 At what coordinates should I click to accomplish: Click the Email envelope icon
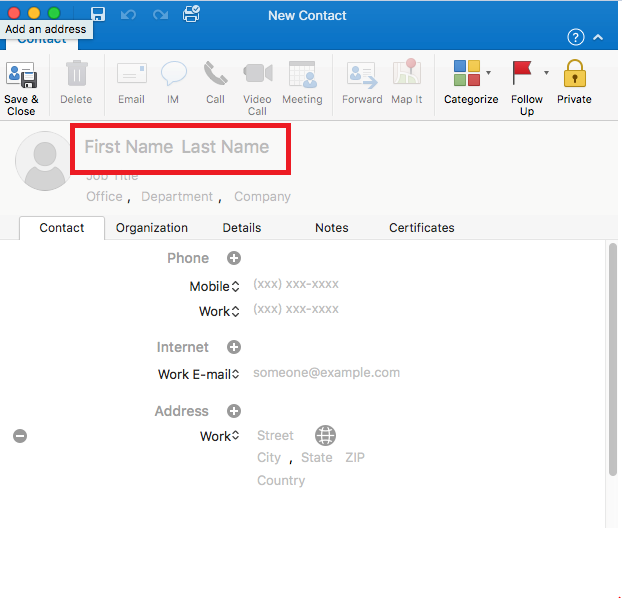point(132,73)
